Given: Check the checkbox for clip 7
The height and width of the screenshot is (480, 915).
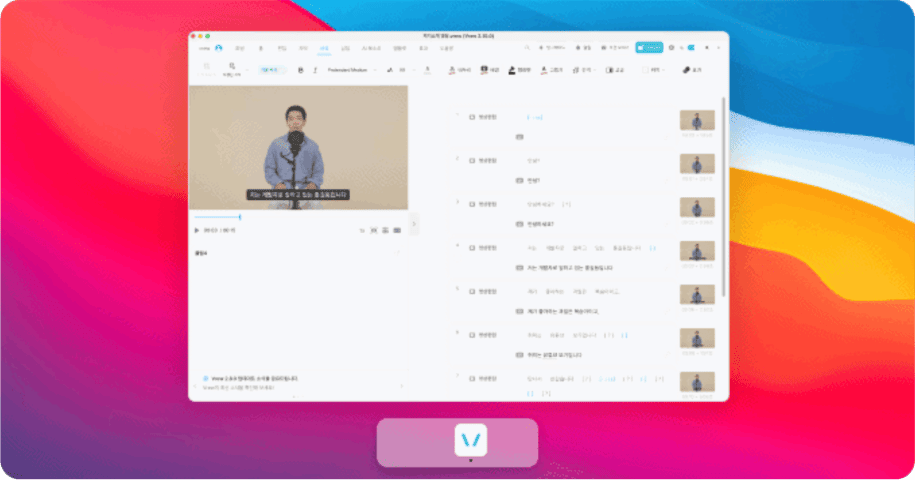Looking at the screenshot, I should point(472,379).
